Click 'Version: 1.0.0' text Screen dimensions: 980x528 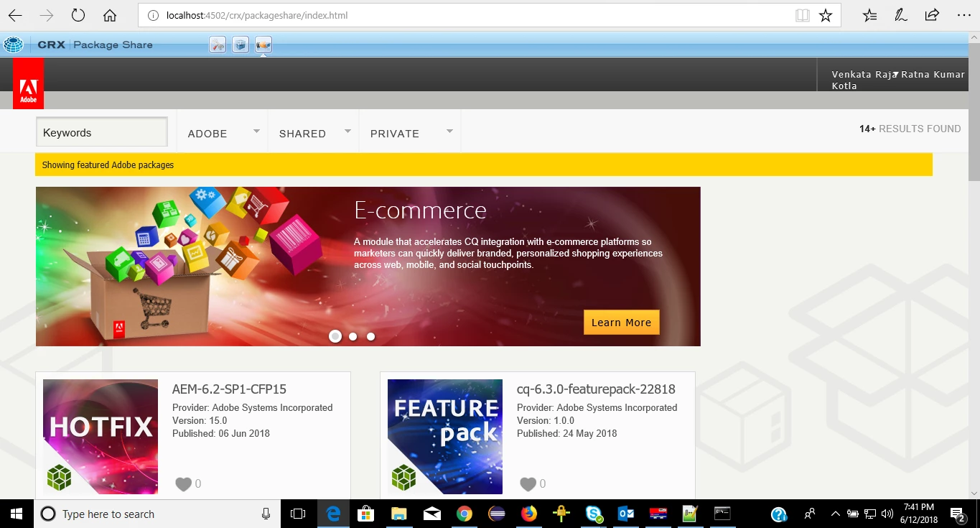tap(546, 420)
